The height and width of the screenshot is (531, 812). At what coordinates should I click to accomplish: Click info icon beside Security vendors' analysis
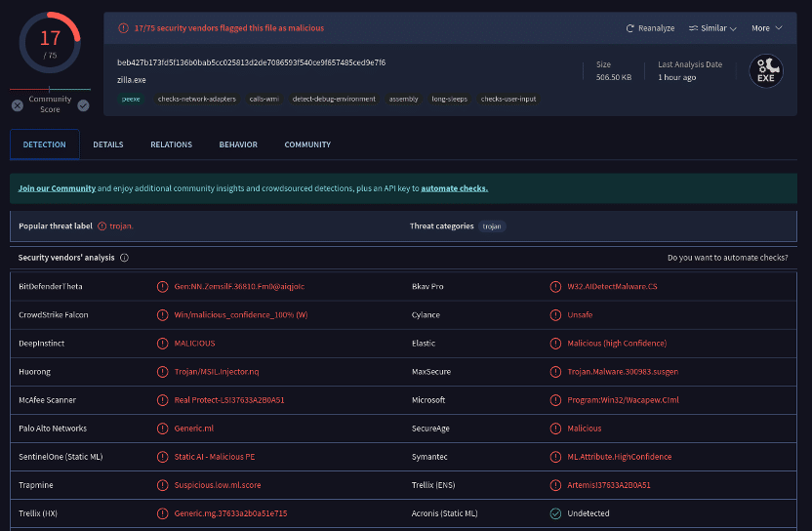coord(124,258)
